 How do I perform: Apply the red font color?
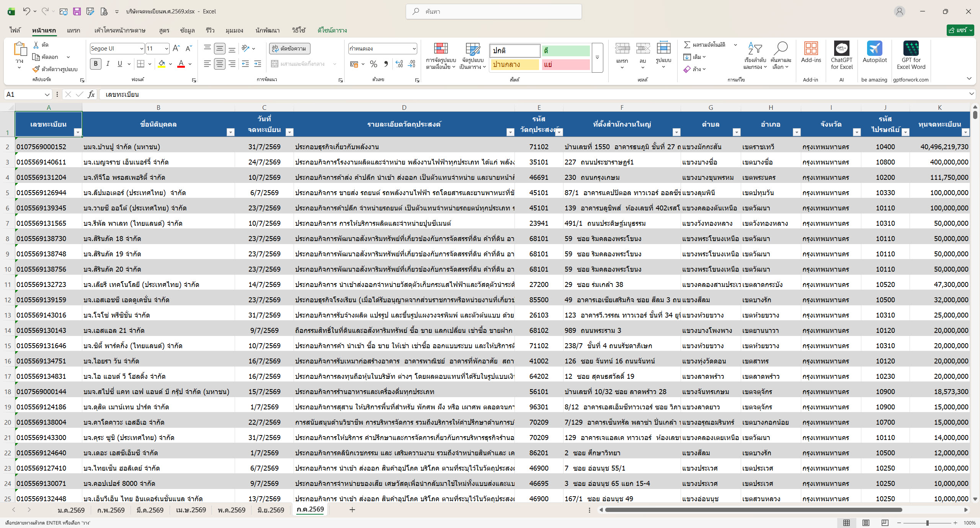click(181, 64)
